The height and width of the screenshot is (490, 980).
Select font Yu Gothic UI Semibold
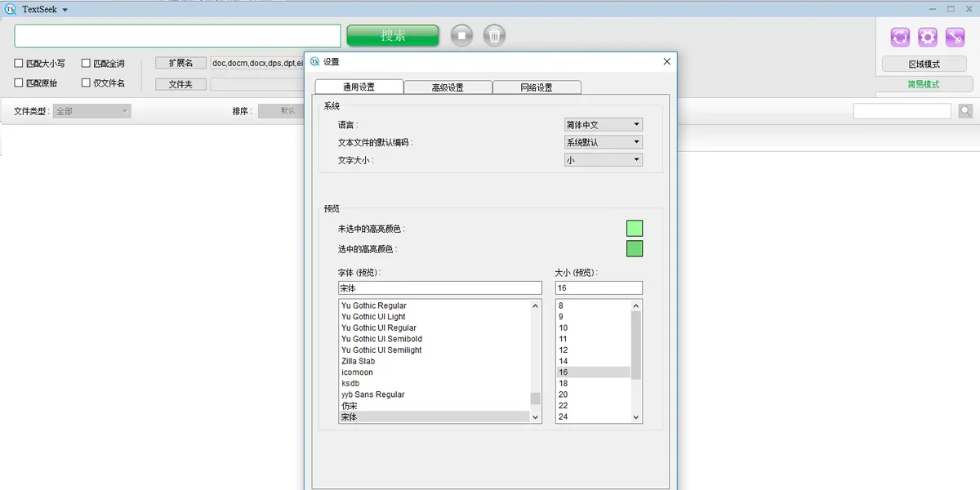pos(434,339)
